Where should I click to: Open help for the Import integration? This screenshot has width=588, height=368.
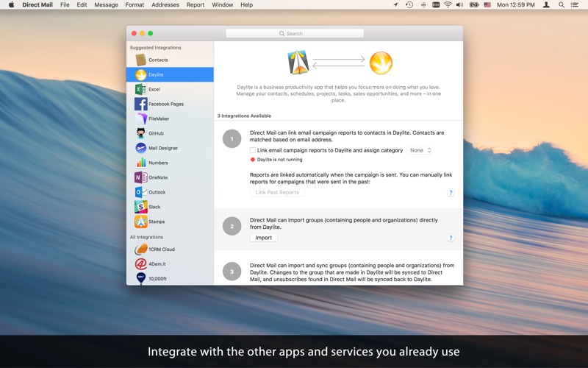tap(451, 238)
